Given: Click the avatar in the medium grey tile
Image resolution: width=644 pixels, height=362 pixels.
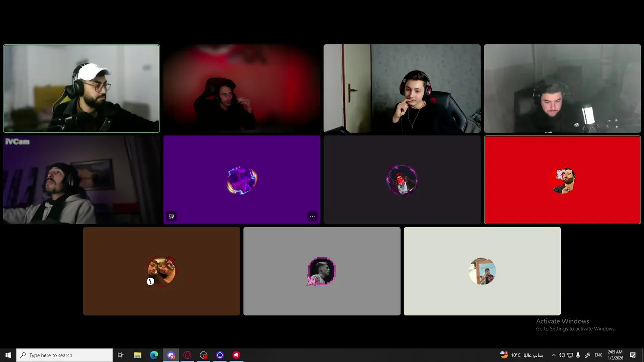Looking at the screenshot, I should [x=322, y=271].
